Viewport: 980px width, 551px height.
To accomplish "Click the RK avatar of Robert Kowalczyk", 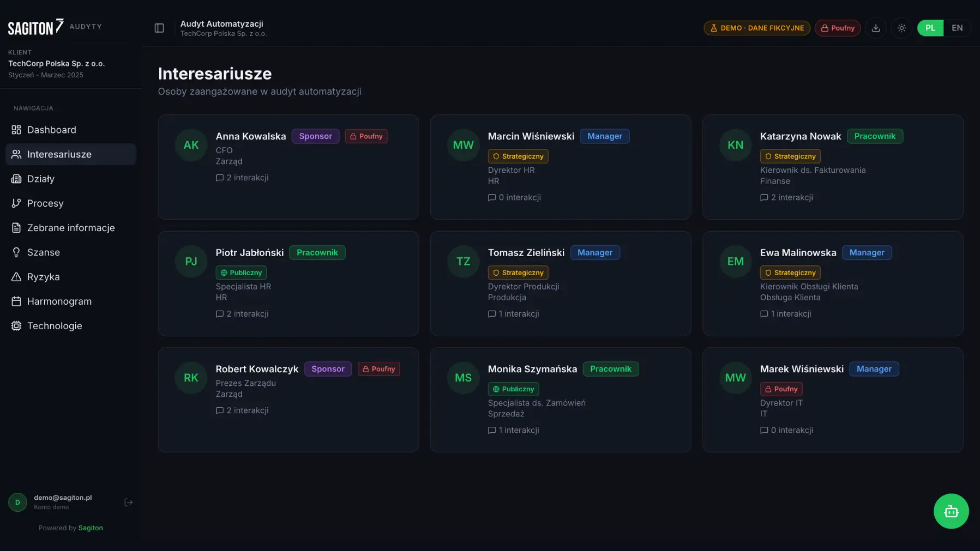I will [191, 378].
